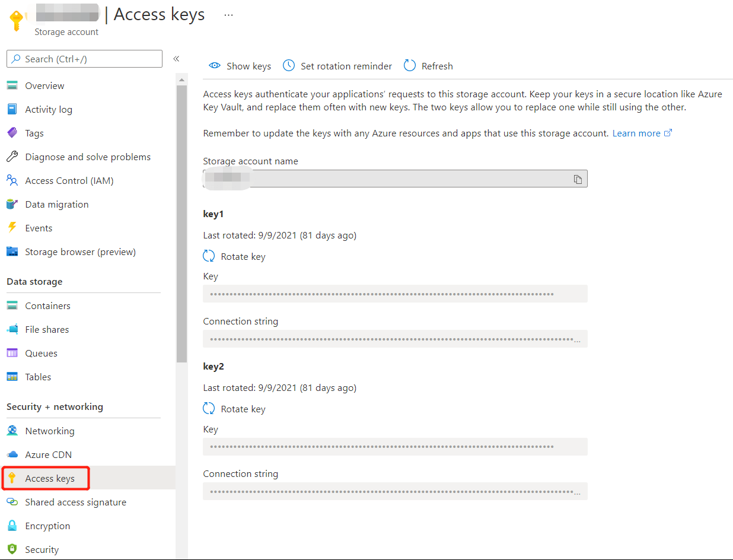Click the key2 masked Key field
The width and height of the screenshot is (733, 560).
(395, 447)
